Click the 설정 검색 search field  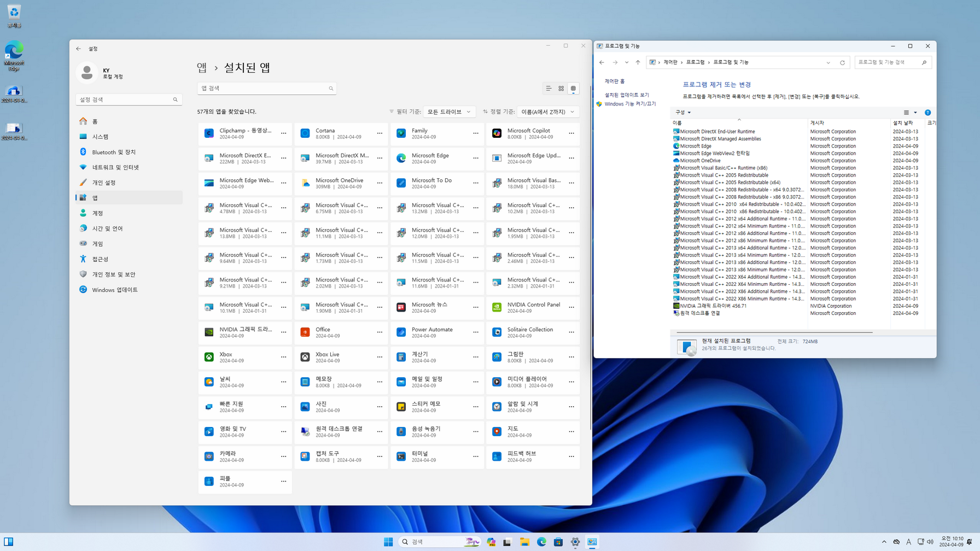click(x=129, y=99)
